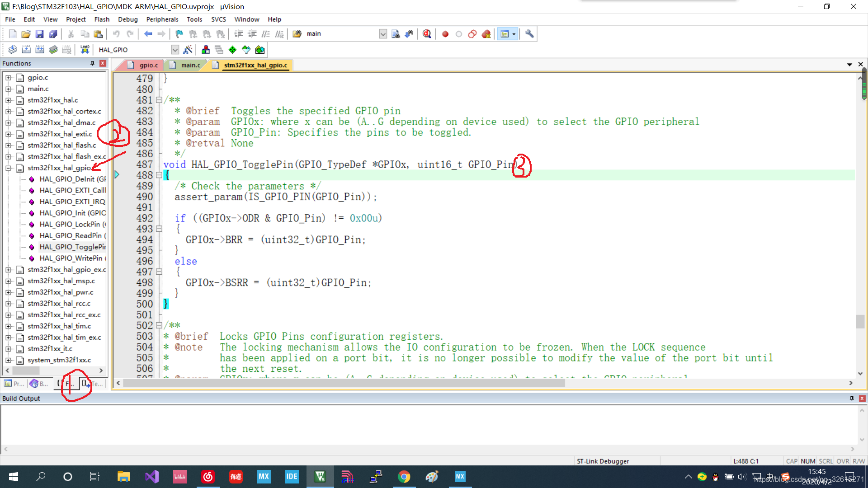Launch the Pack Installer icon
Viewport: 868px width, 488px height.
tap(260, 50)
